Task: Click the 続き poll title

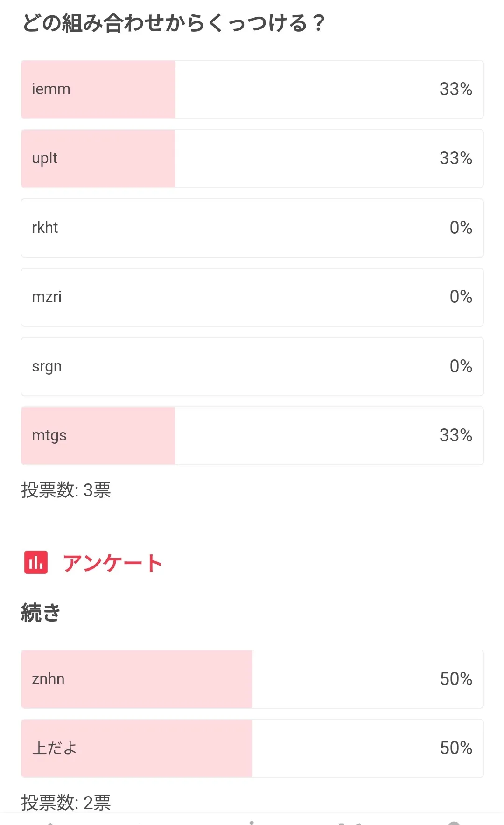Action: point(41,613)
